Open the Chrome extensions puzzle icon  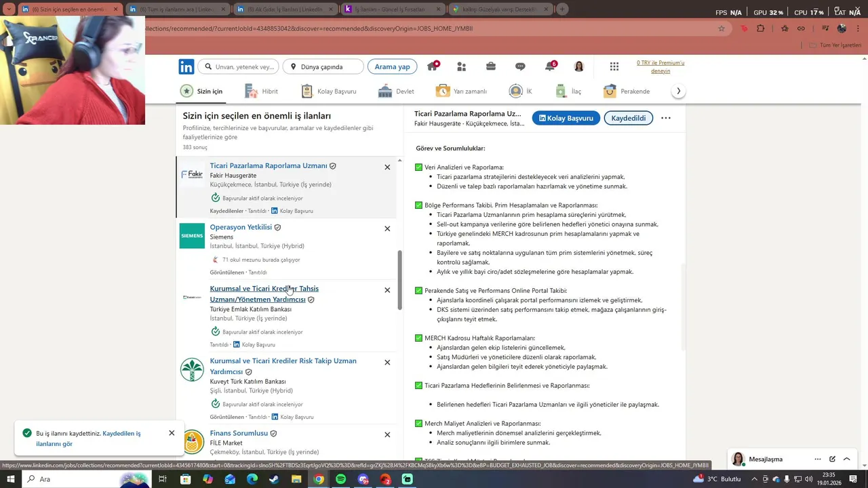(760, 28)
